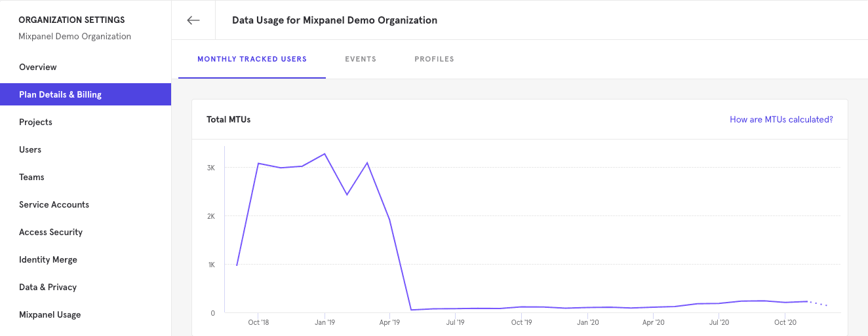Screen dimensions: 868x336
Task: Navigate to Teams settings
Action: pos(31,177)
